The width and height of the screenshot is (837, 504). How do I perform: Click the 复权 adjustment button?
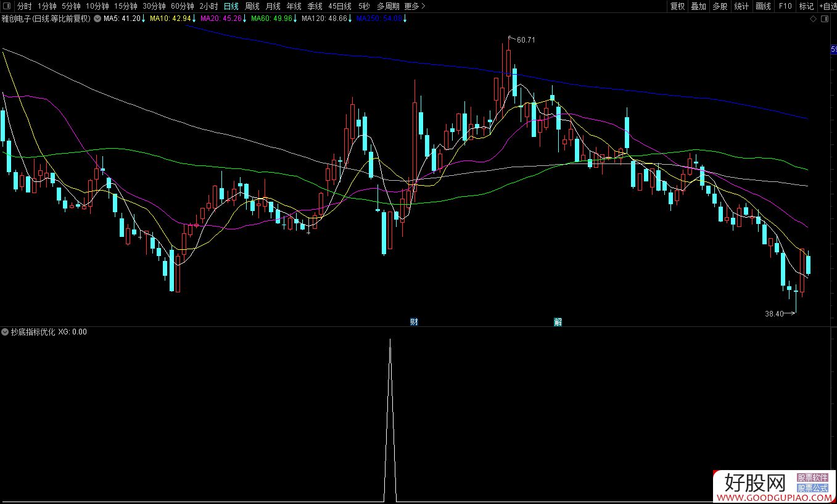click(677, 6)
